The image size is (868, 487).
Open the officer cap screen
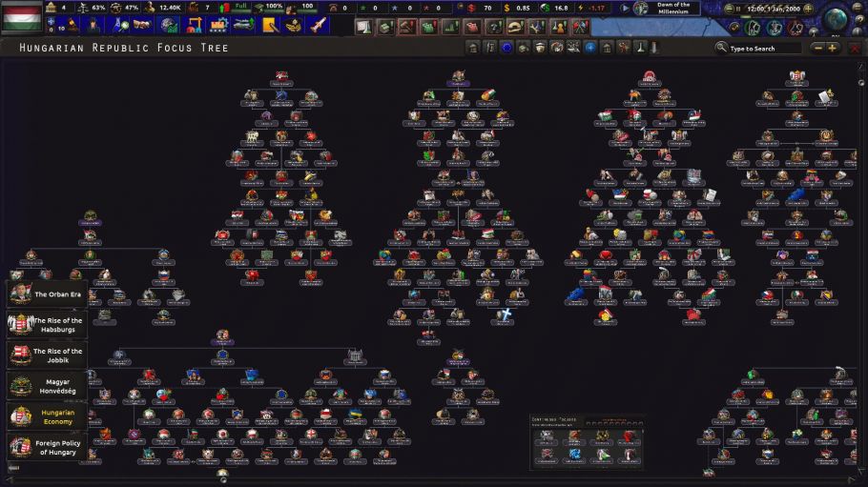point(294,26)
